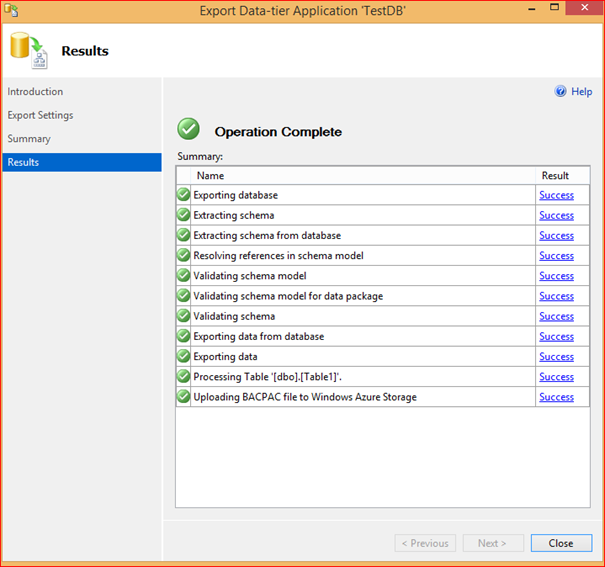Screen dimensions: 605x567
Task: Open the Success link for Extracting schema
Action: pos(556,215)
